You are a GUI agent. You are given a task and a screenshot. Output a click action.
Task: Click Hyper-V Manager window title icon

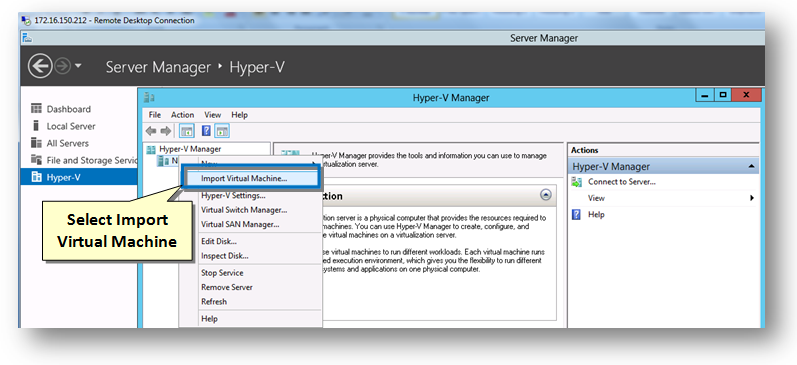(x=149, y=98)
